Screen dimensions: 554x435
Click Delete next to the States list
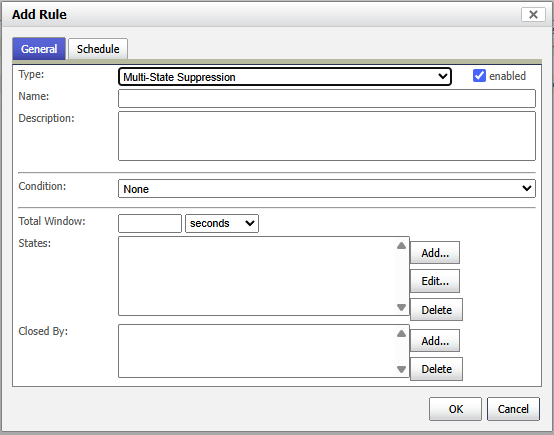tap(436, 310)
